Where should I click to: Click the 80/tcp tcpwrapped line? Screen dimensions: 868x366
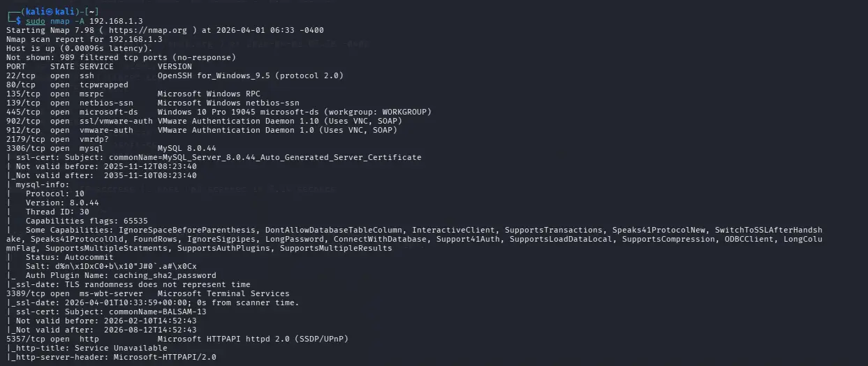(x=67, y=85)
